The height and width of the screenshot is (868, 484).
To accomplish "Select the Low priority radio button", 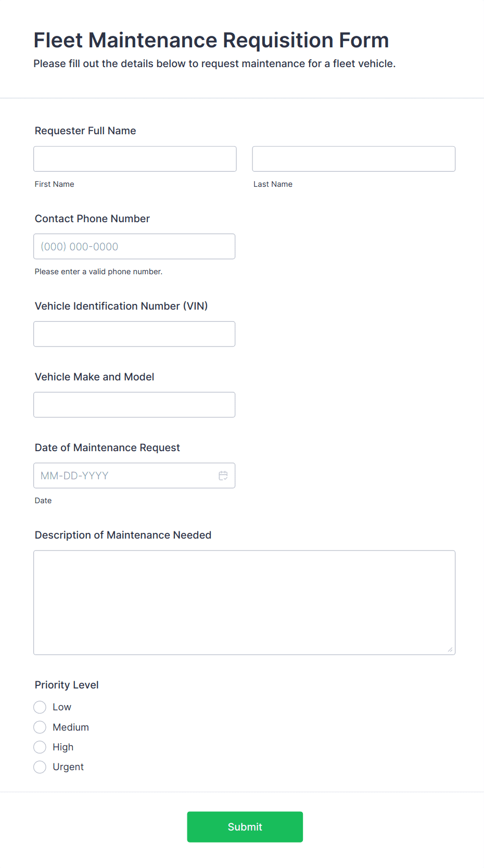I will point(40,707).
